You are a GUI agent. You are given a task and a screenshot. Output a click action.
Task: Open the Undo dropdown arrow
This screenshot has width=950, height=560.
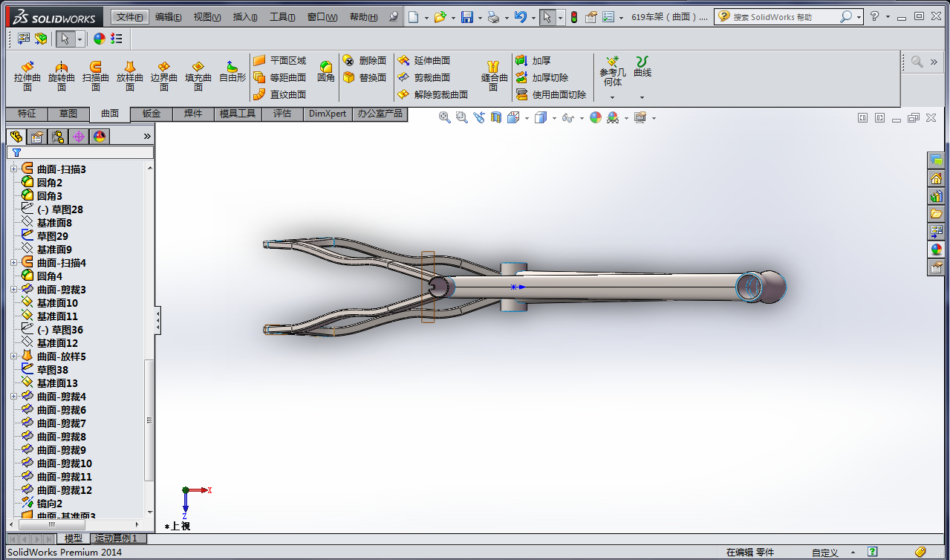[x=533, y=17]
